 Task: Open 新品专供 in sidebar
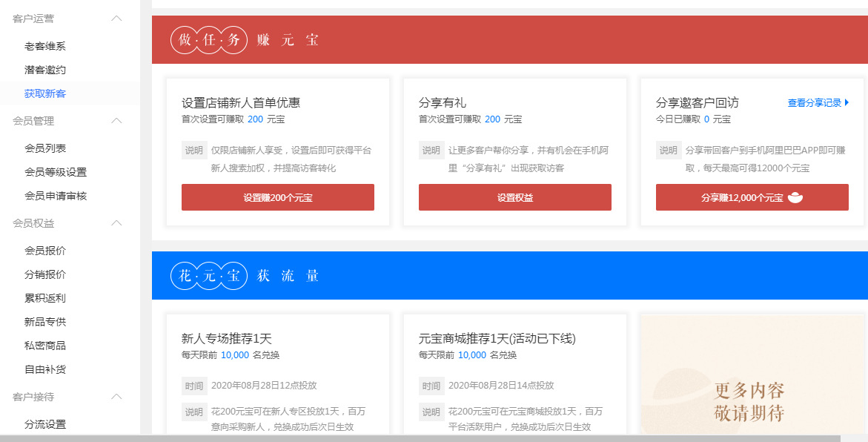pos(44,322)
